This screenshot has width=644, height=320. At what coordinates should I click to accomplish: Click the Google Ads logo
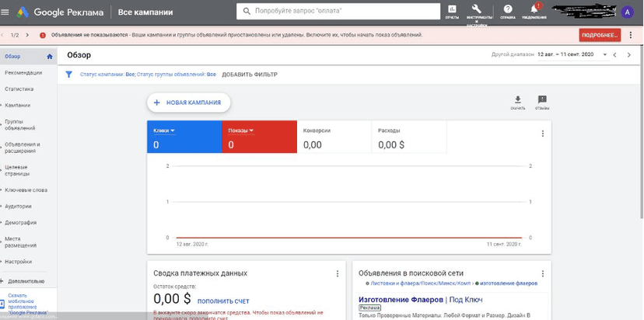(23, 12)
